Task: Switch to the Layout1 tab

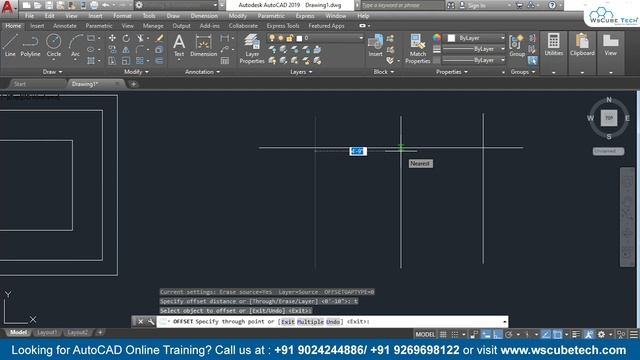Action: tap(47, 333)
